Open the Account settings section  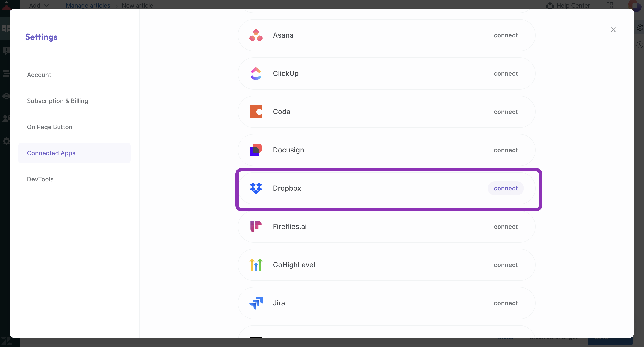tap(74, 75)
